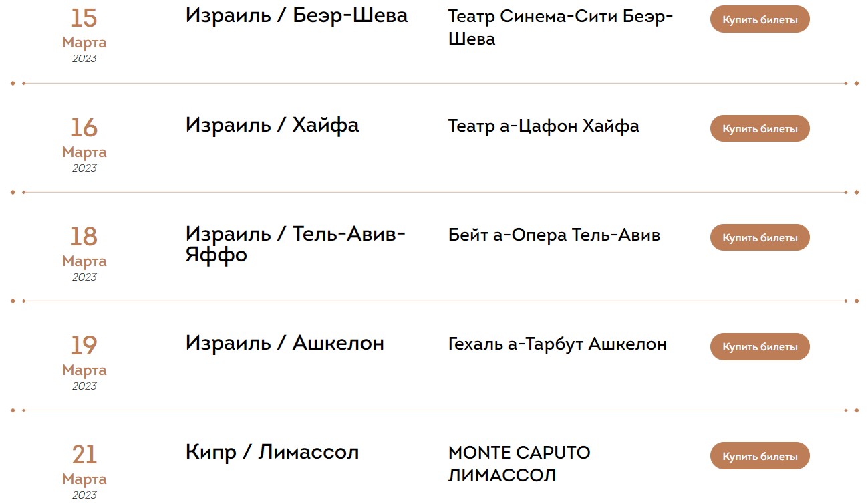Select venue Бейт а-Опера Тель-Авив
Screen dimensions: 868x504
coord(554,235)
